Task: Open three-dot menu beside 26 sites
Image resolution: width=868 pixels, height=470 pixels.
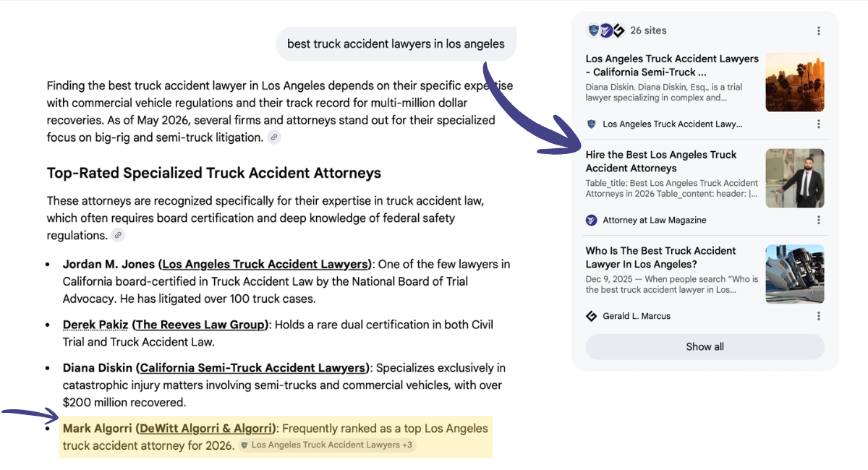Action: pos(818,30)
